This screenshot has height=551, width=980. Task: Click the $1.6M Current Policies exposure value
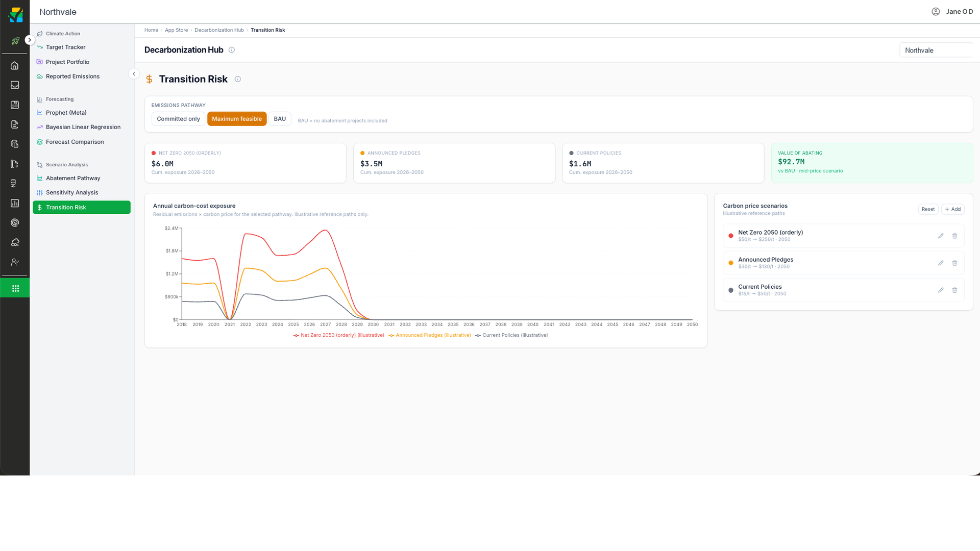(580, 164)
